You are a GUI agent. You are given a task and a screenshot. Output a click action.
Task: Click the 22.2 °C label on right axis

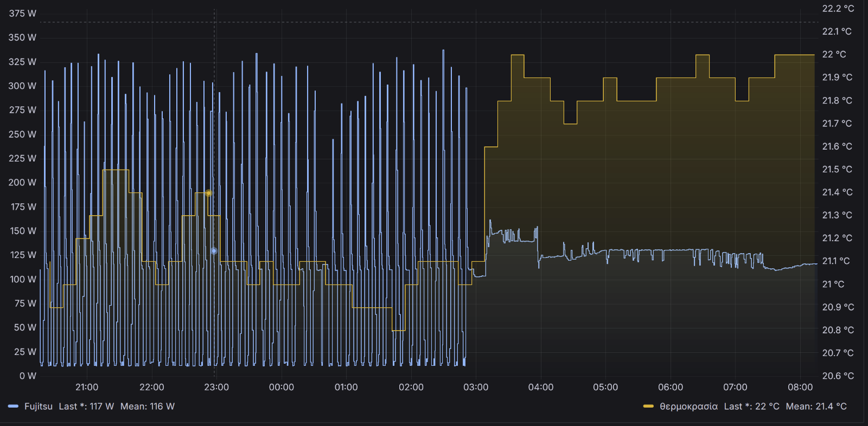click(x=838, y=9)
